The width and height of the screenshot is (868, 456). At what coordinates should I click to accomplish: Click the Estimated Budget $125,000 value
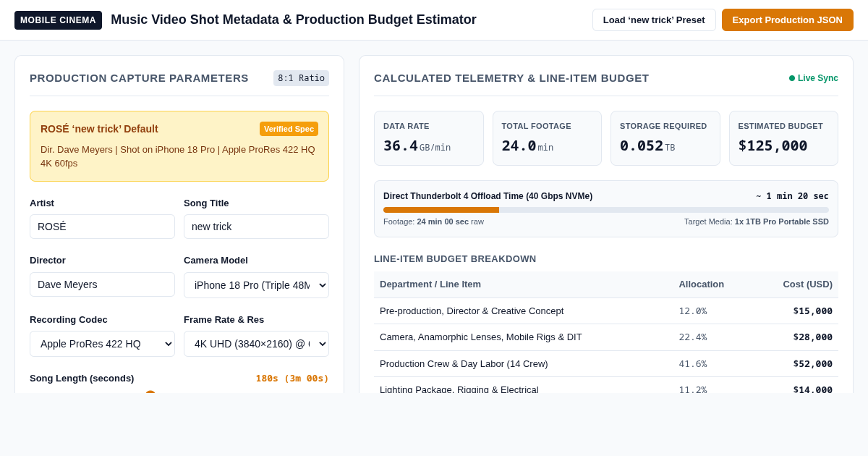773,145
